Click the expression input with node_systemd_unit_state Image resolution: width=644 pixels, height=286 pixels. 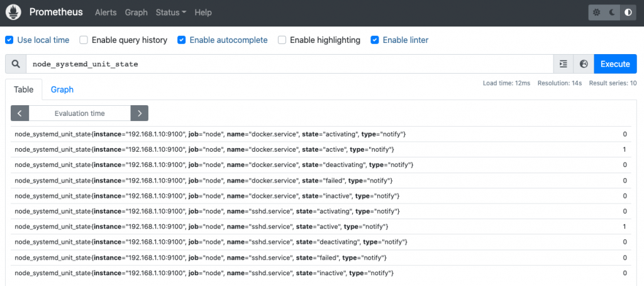[x=289, y=64]
